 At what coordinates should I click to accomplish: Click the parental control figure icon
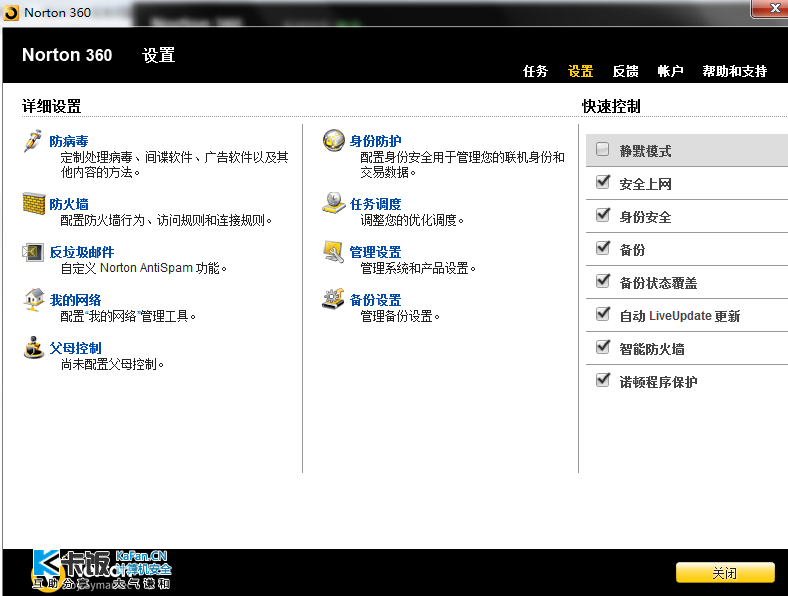point(34,347)
